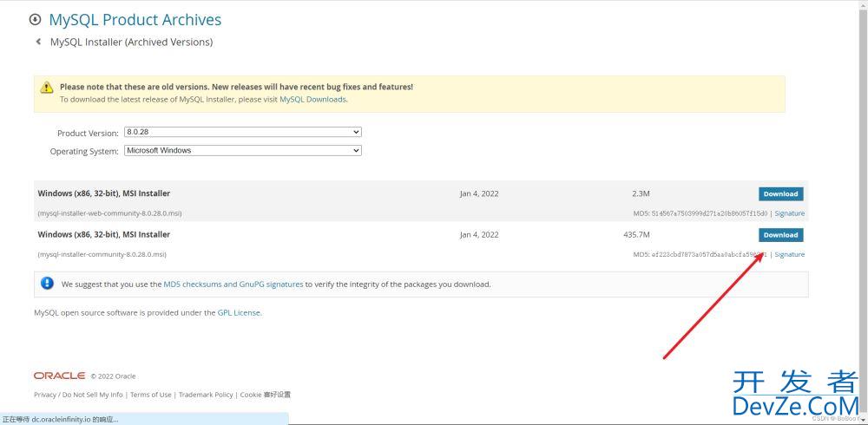Click Jan 4, 2022 date of 2.3M installer

(479, 193)
